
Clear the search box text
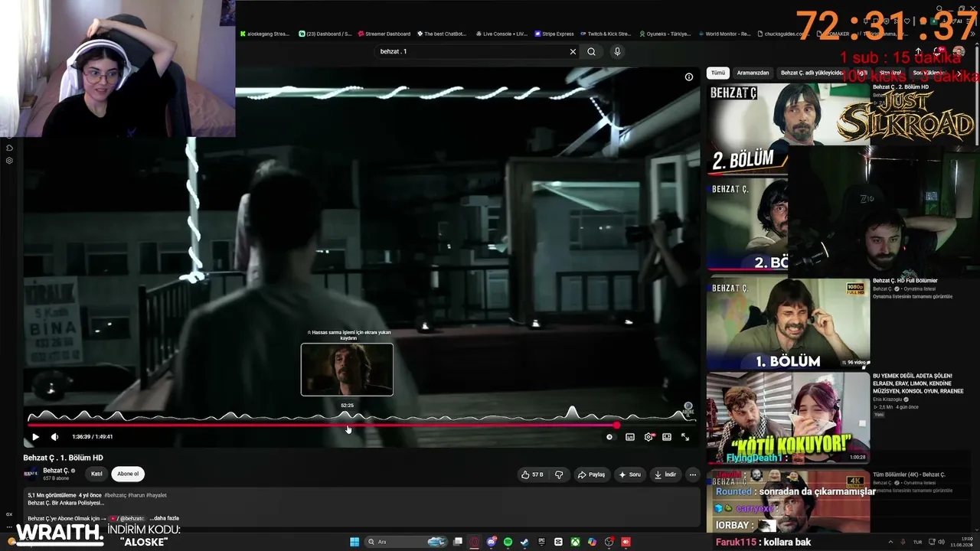point(573,51)
